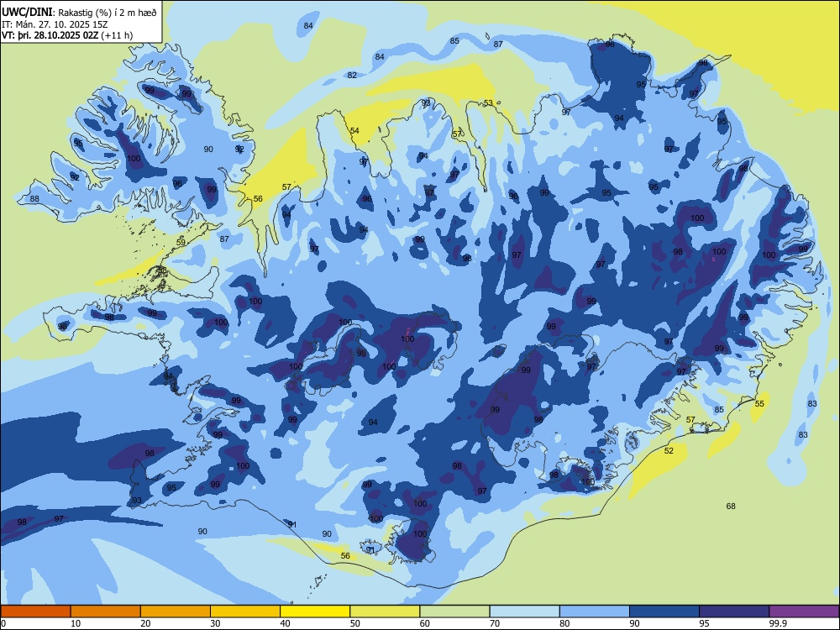Click the init time line 'IT: Mán. 27. 10. 2025 15Z'

pos(55,24)
